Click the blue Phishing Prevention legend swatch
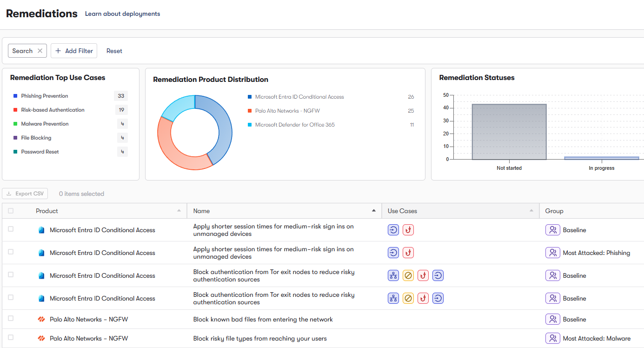The width and height of the screenshot is (644, 348). (x=15, y=96)
